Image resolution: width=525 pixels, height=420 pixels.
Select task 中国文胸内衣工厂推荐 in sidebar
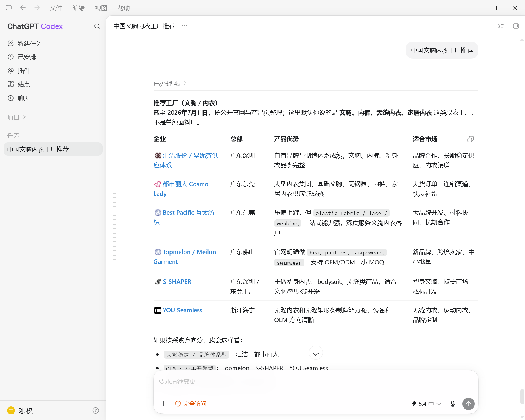pyautogui.click(x=53, y=149)
